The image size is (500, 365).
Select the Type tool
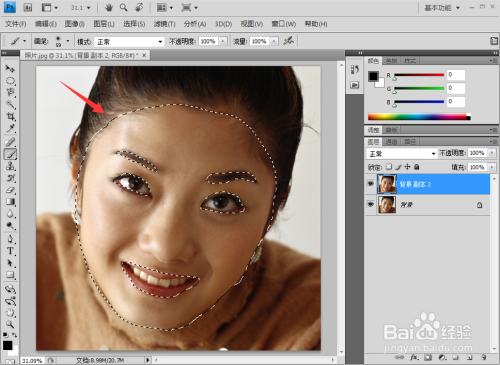point(10,251)
